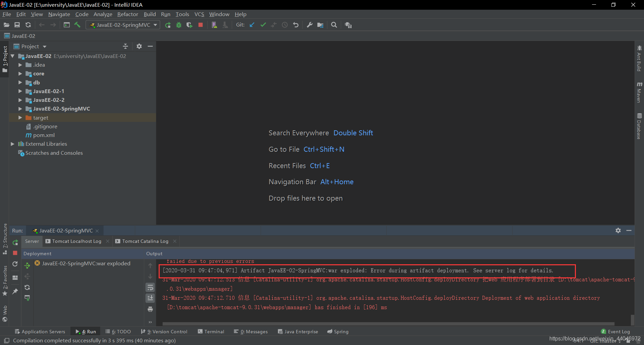
Task: Open the Navigate menu
Action: click(x=59, y=14)
